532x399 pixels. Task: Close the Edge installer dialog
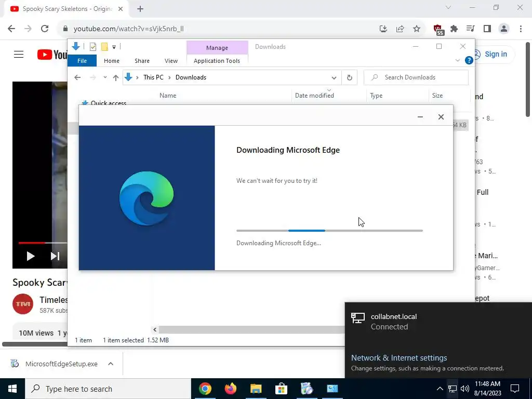(441, 117)
